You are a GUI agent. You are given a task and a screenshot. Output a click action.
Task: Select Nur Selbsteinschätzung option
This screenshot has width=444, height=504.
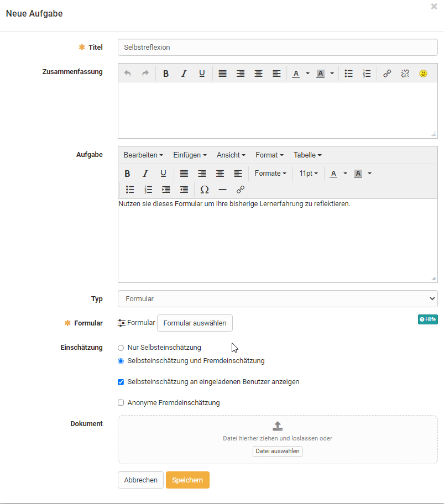tap(121, 348)
